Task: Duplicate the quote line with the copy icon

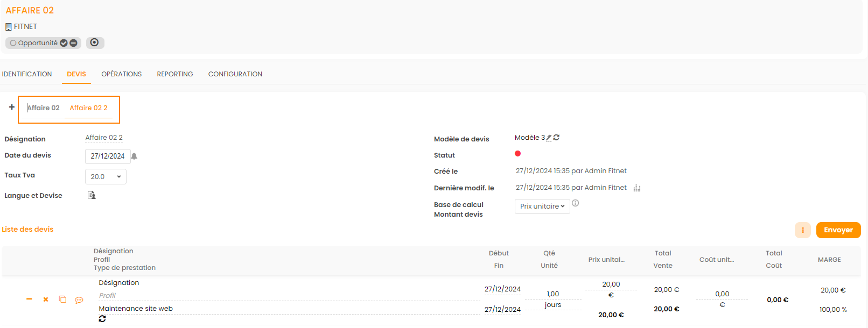Action: (x=62, y=300)
